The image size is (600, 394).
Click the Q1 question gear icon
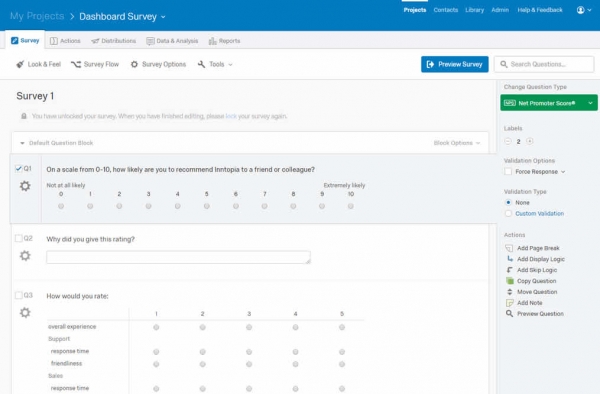25,186
